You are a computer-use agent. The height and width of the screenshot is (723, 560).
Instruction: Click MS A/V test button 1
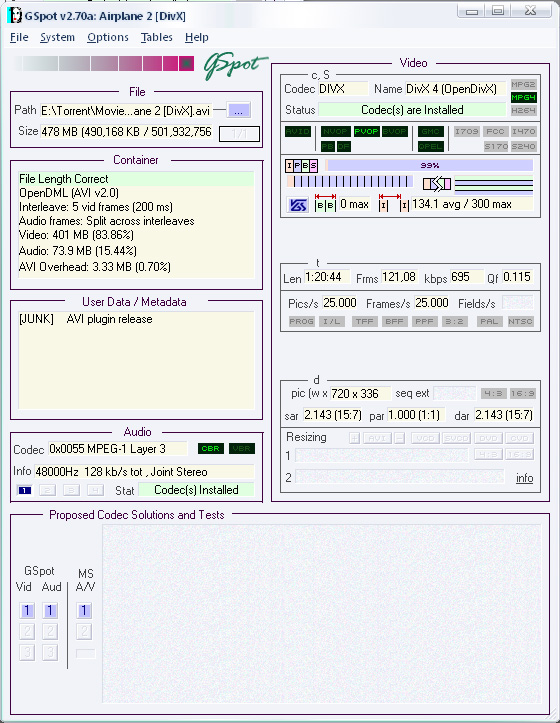point(84,611)
